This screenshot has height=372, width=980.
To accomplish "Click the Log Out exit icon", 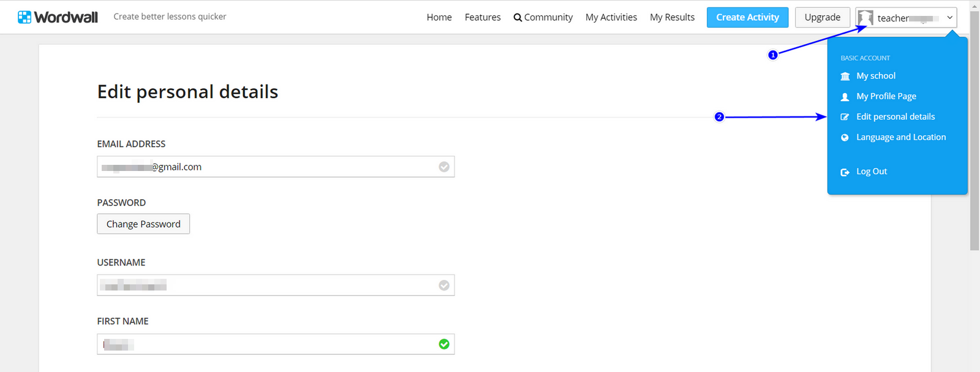I will (845, 172).
